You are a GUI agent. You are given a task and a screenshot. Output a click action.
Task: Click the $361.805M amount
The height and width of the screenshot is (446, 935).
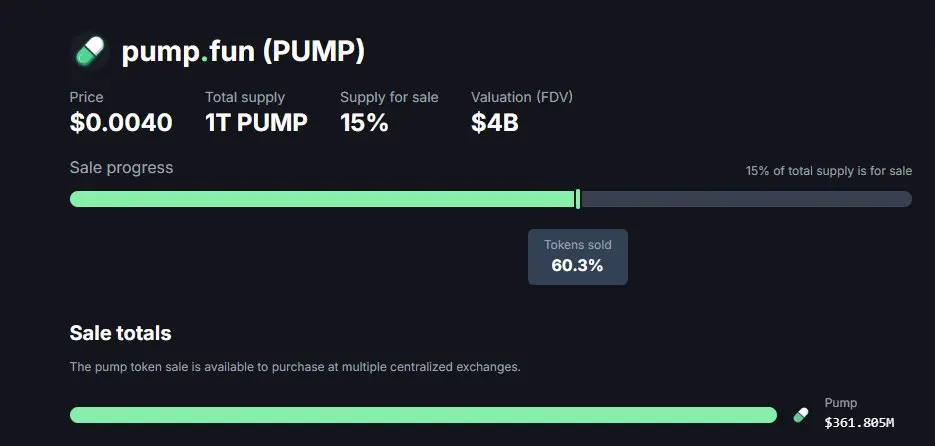tap(859, 423)
